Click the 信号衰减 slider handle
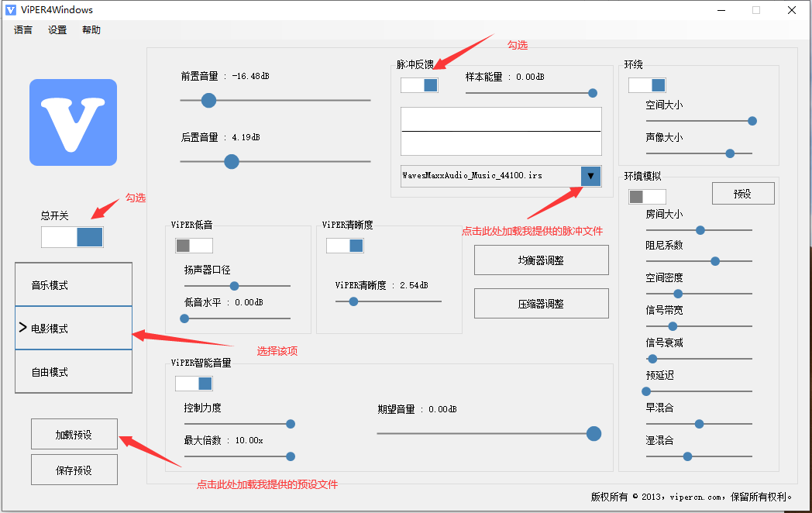812x513 pixels. 652,359
